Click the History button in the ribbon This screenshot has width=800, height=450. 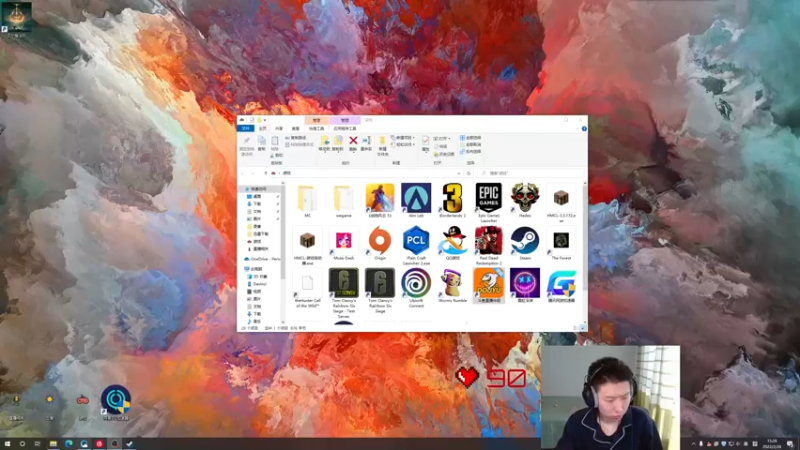pyautogui.click(x=443, y=154)
